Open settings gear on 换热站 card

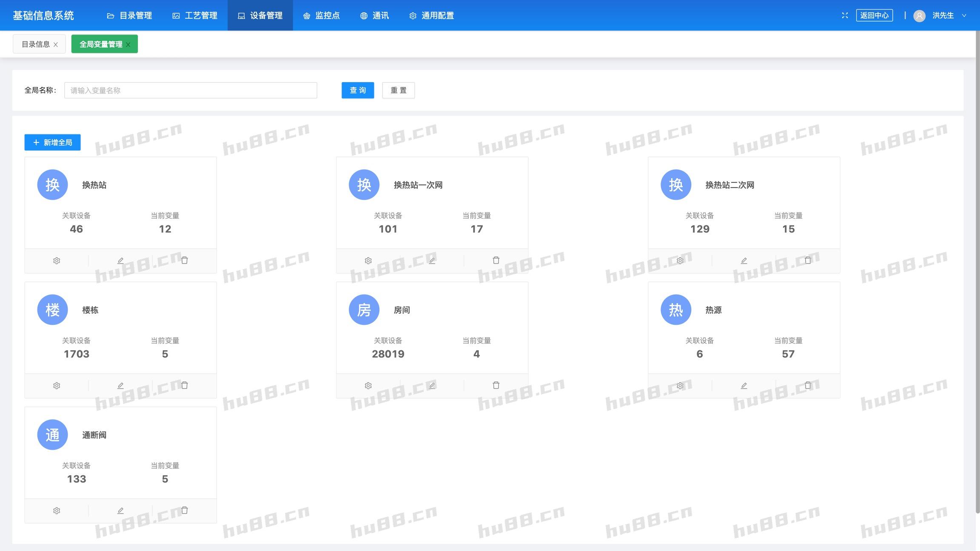(57, 261)
